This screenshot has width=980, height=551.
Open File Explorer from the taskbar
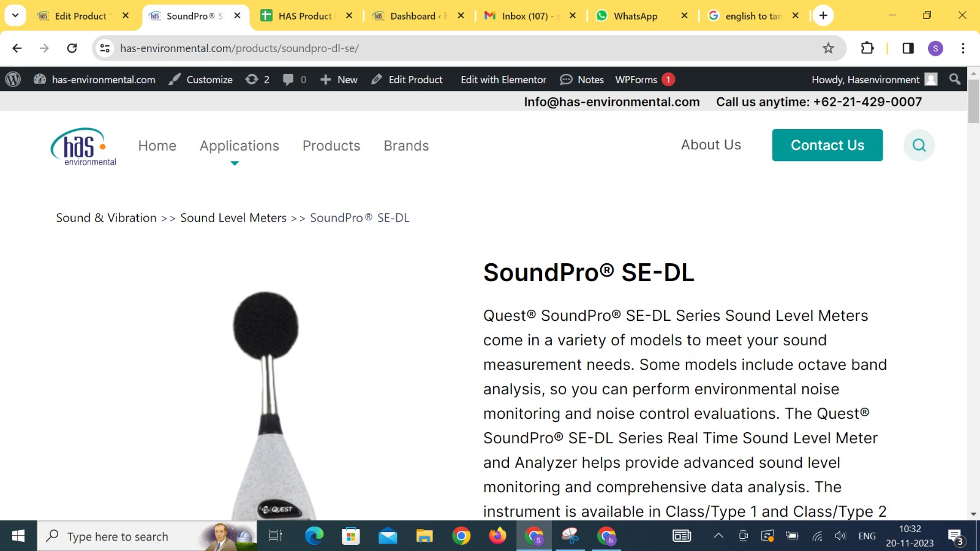tap(424, 536)
